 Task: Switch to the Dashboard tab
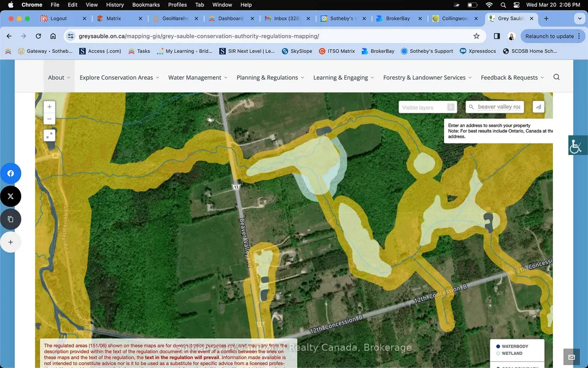[231, 18]
